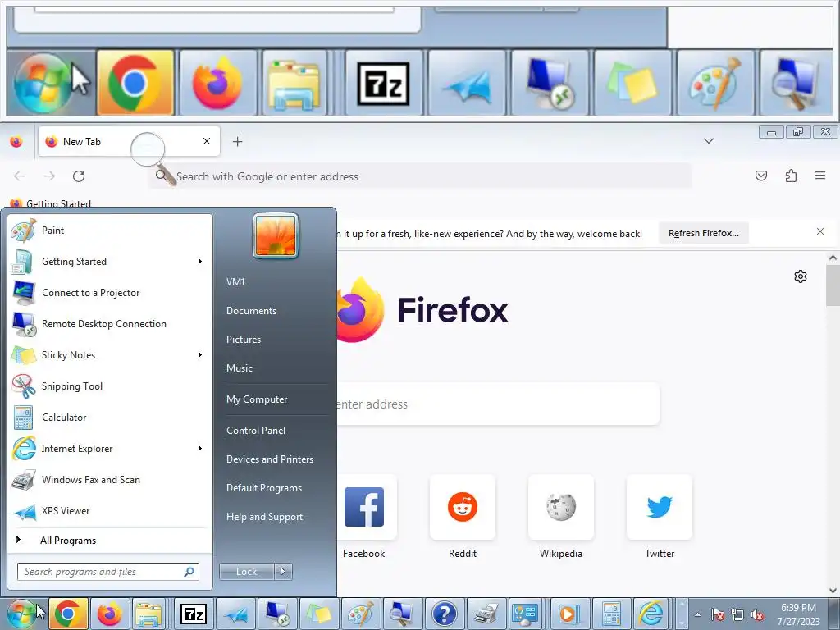This screenshot has height=630, width=840.
Task: Open Control Panel
Action: pyautogui.click(x=256, y=430)
